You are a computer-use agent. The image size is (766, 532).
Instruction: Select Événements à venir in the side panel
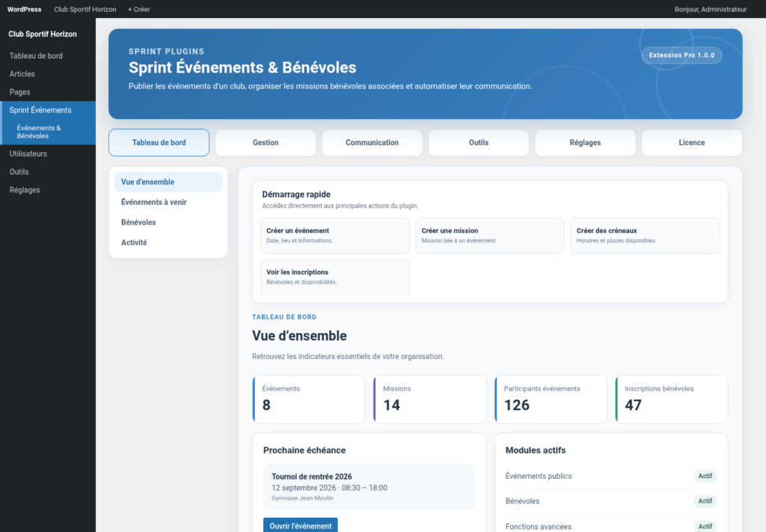point(168,202)
